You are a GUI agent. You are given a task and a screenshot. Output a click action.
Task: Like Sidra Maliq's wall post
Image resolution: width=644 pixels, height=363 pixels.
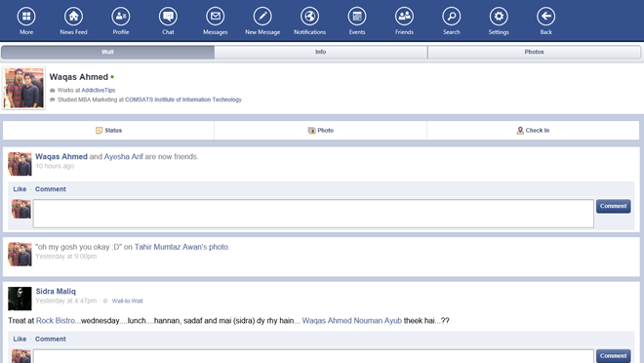click(x=20, y=339)
